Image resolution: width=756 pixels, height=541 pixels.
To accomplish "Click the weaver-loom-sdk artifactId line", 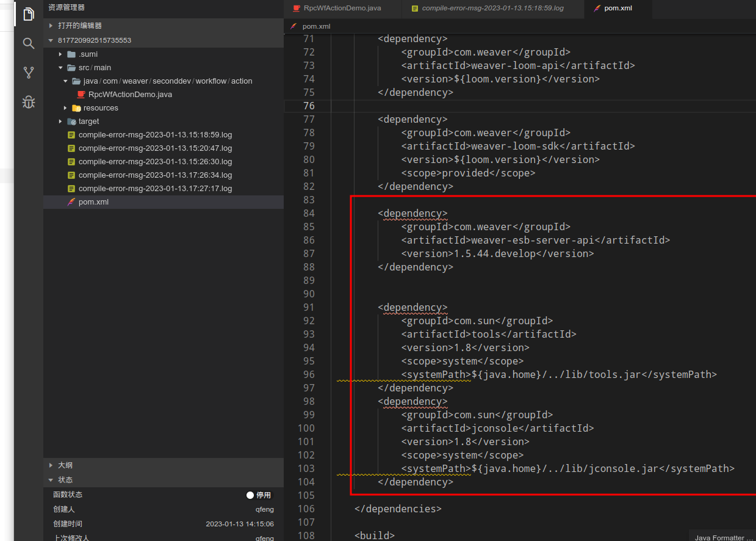I will (518, 146).
